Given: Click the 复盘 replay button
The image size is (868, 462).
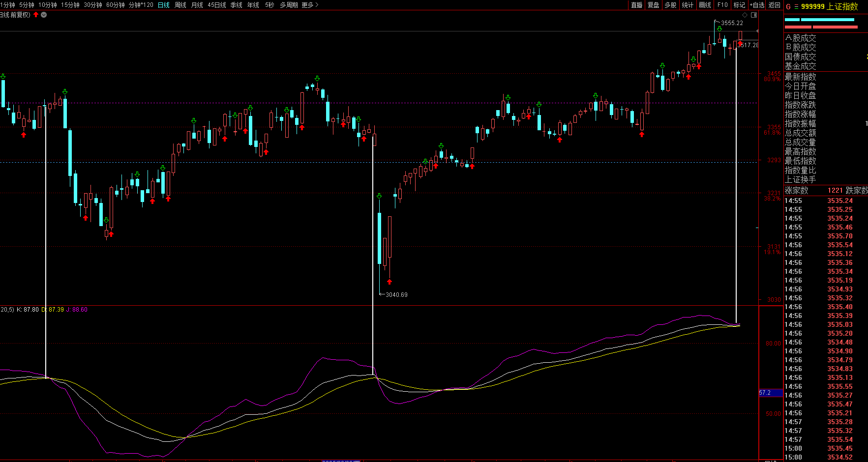Looking at the screenshot, I should 654,5.
